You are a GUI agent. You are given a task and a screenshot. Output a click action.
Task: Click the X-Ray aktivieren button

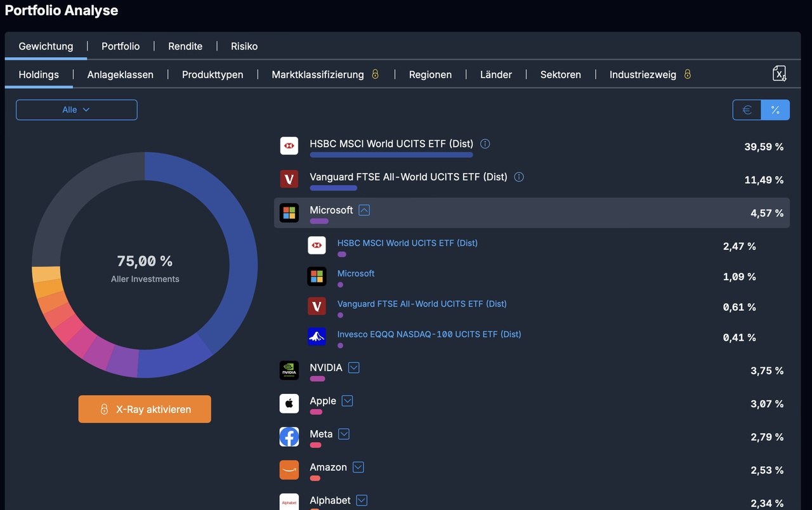click(145, 409)
